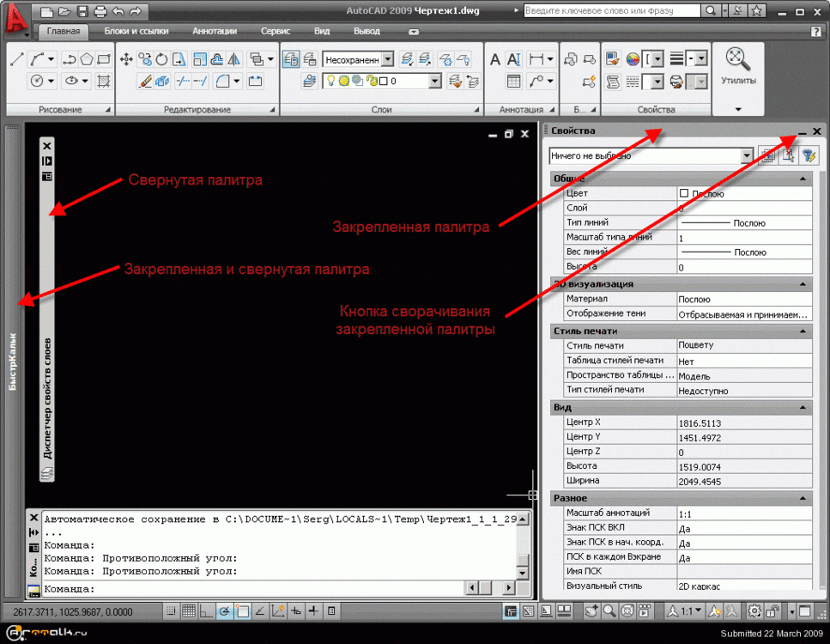Switch to the Аннотации ribbon tab
The image size is (830, 644).
[215, 31]
